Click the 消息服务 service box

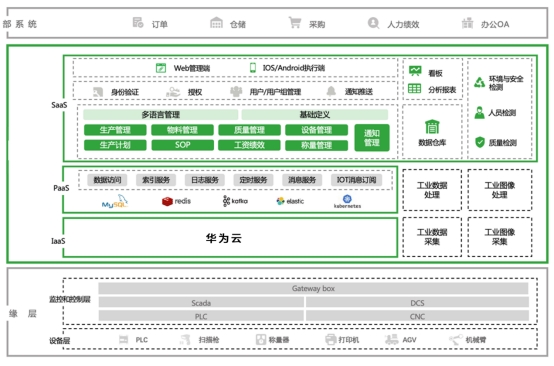tap(302, 180)
